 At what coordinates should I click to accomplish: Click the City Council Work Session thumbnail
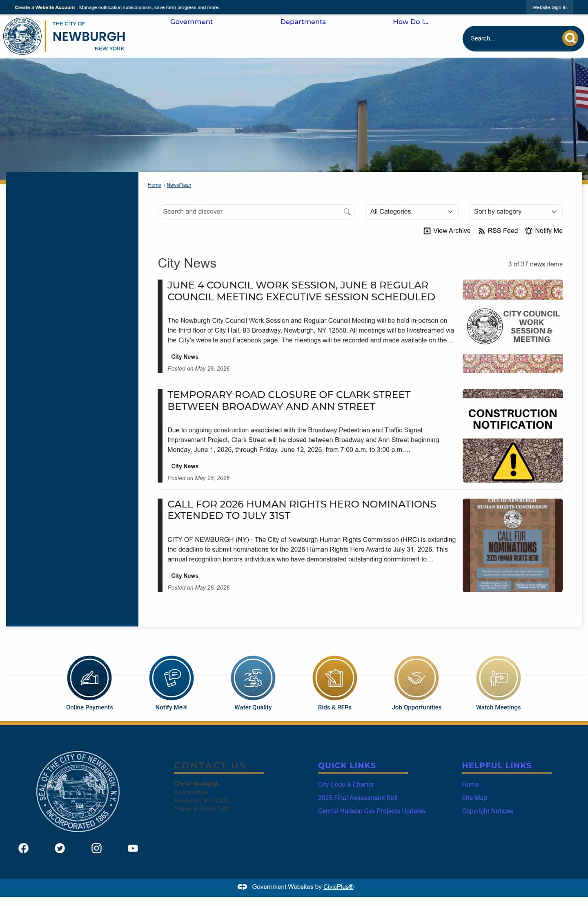click(x=512, y=326)
